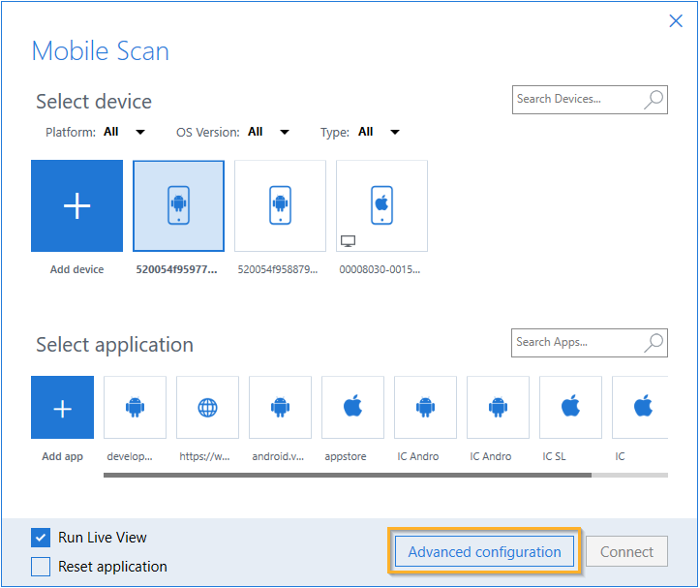Click the horizontal apps scrollbar
Viewport: 700px width, 588px height.
pyautogui.click(x=347, y=475)
